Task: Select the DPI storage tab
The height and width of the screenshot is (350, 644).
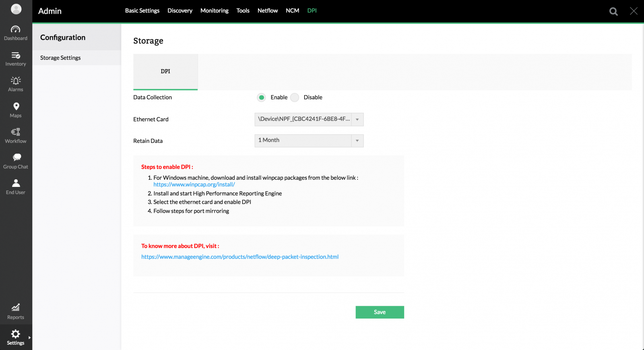Action: [x=165, y=72]
